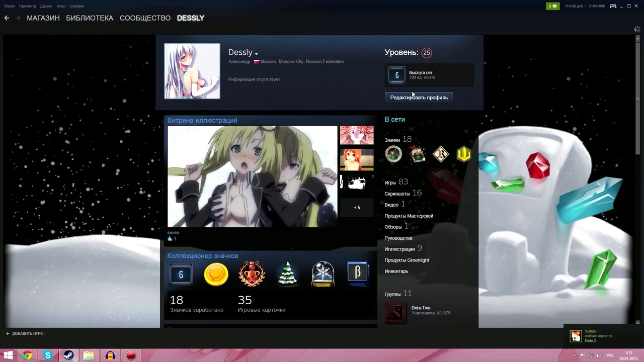This screenshot has width=644, height=362.
Task: Click the second badge under Значки
Action: point(417,154)
